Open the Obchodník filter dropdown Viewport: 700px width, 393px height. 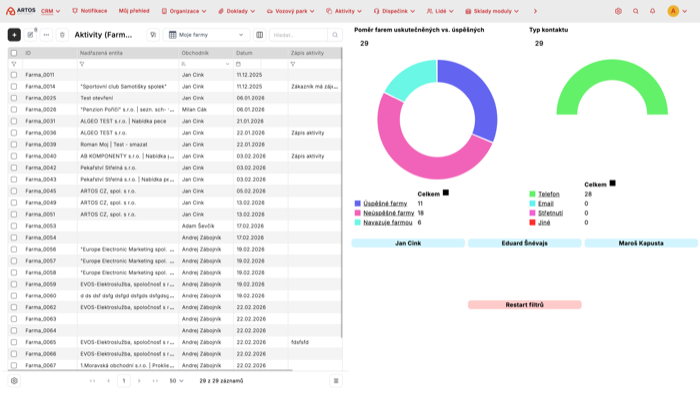pyautogui.click(x=206, y=64)
